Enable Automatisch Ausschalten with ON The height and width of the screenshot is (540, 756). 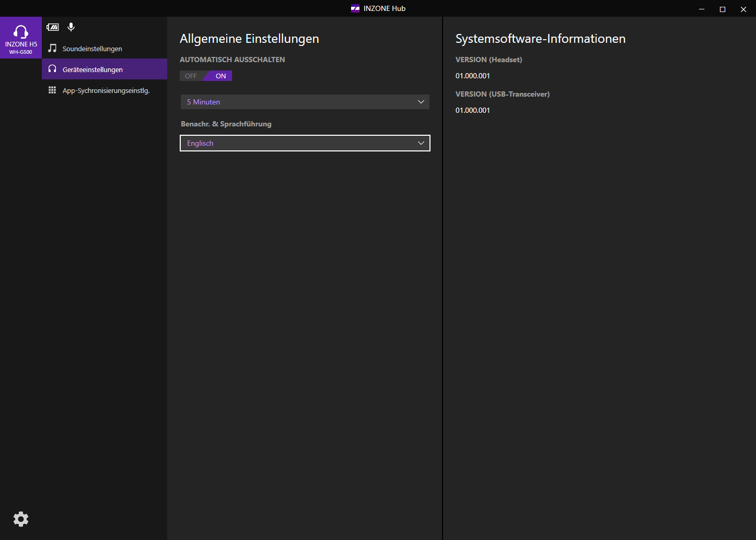pyautogui.click(x=220, y=76)
